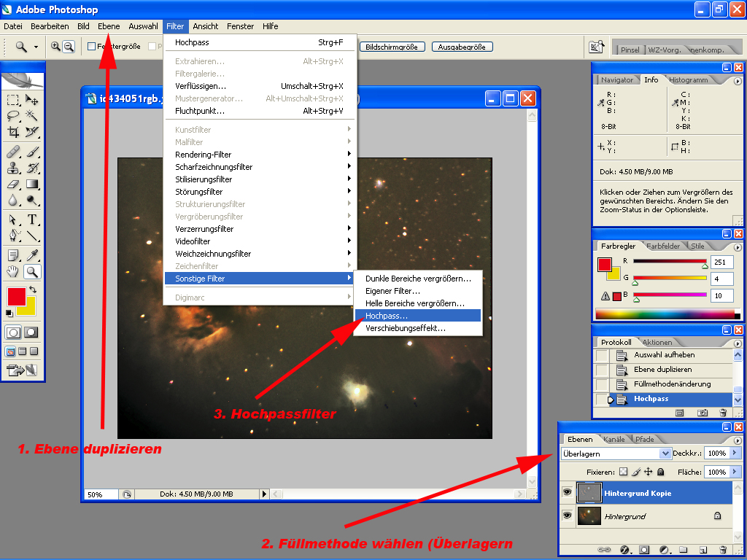The image size is (747, 560).
Task: Switch to the Histogramm tab
Action: tap(689, 80)
